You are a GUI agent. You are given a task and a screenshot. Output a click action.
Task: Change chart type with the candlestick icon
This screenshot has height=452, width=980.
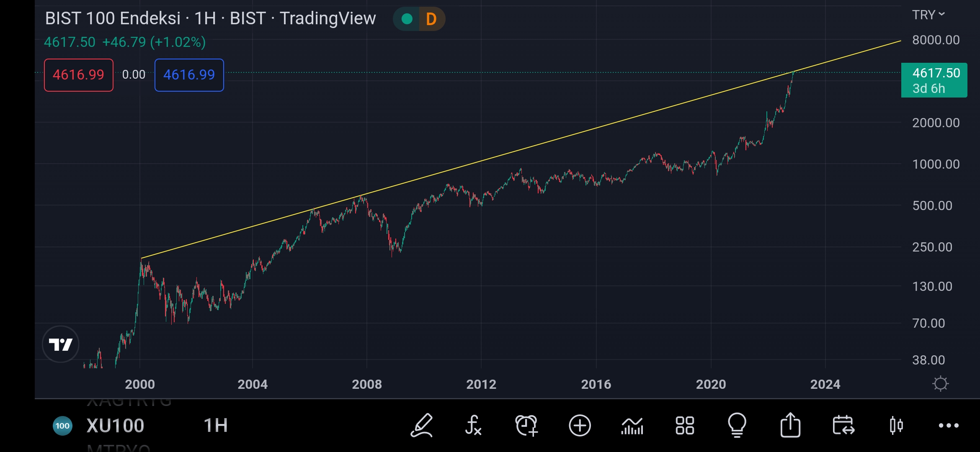[x=896, y=426]
